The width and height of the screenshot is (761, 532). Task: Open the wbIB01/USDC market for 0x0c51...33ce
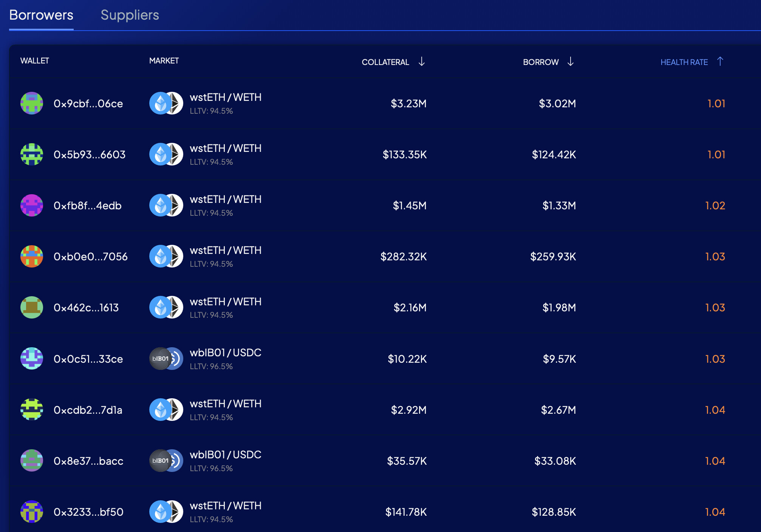click(225, 353)
